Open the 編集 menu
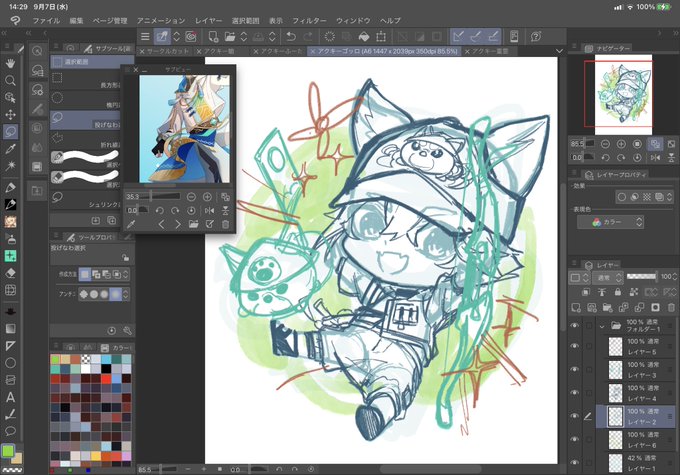The image size is (680, 475). [x=76, y=20]
